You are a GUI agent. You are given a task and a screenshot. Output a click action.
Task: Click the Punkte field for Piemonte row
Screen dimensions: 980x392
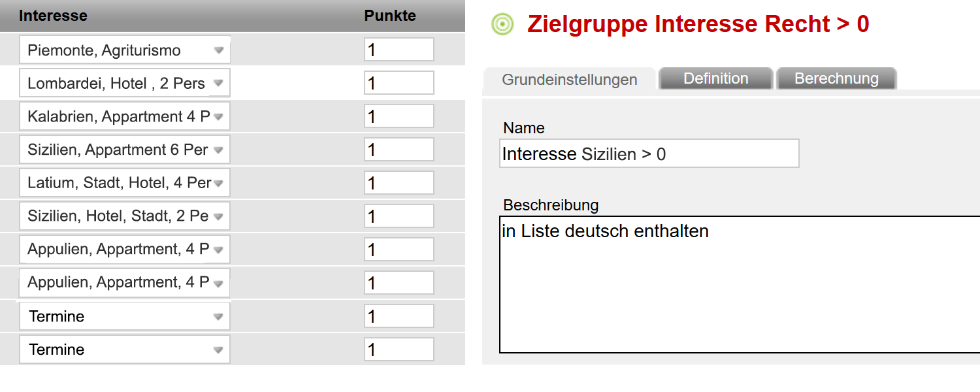399,50
